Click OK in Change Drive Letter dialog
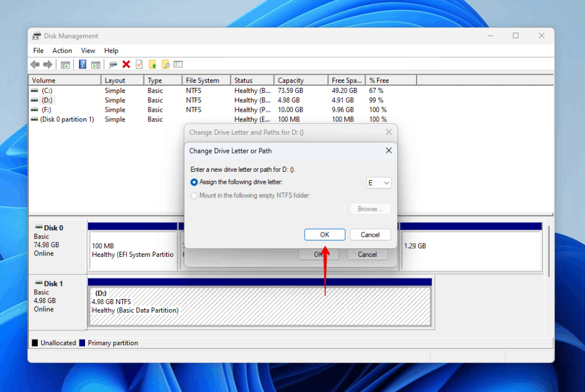The height and width of the screenshot is (392, 585). tap(324, 235)
